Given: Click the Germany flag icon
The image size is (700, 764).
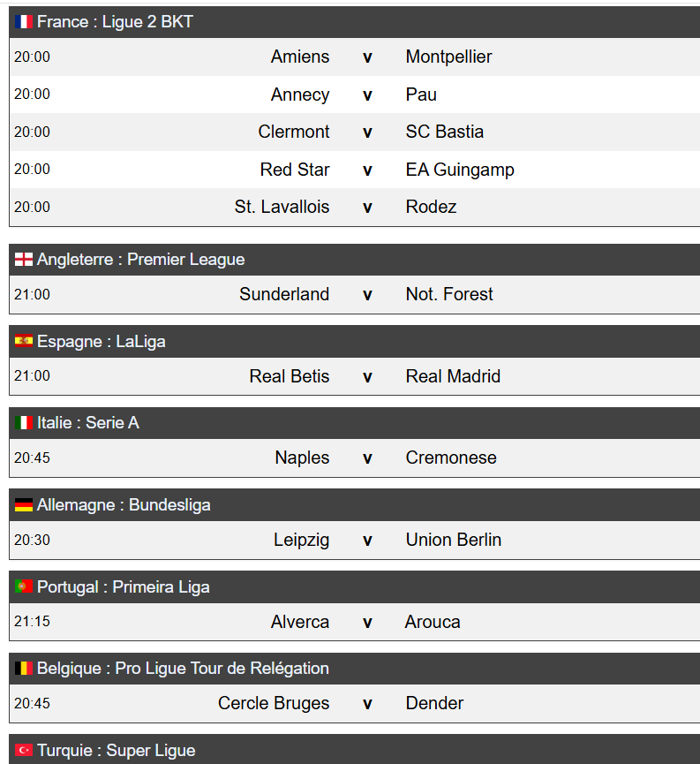Looking at the screenshot, I should coord(24,505).
